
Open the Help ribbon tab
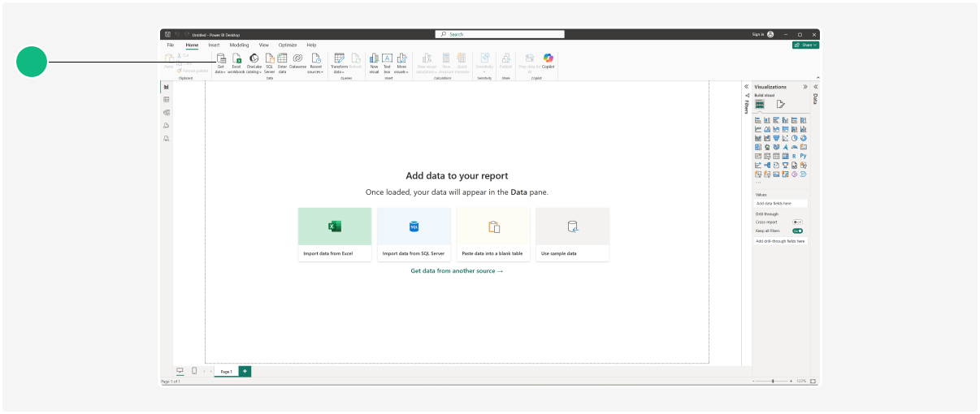coord(311,45)
